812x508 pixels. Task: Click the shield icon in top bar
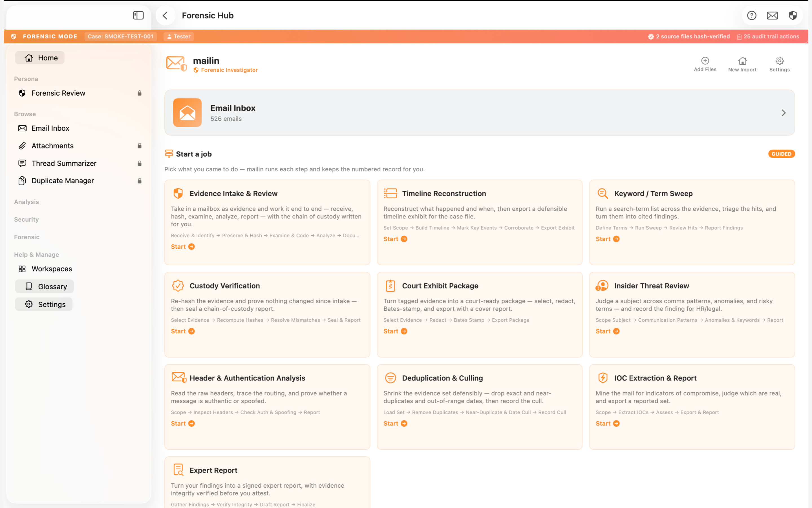coord(793,16)
